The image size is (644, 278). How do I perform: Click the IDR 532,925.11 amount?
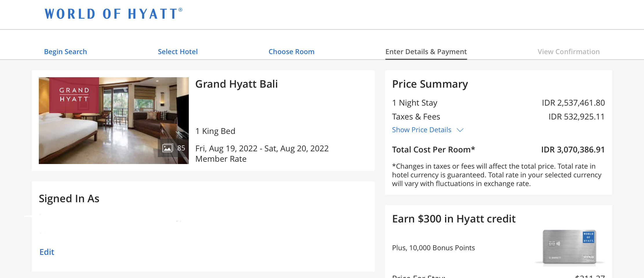click(x=577, y=117)
